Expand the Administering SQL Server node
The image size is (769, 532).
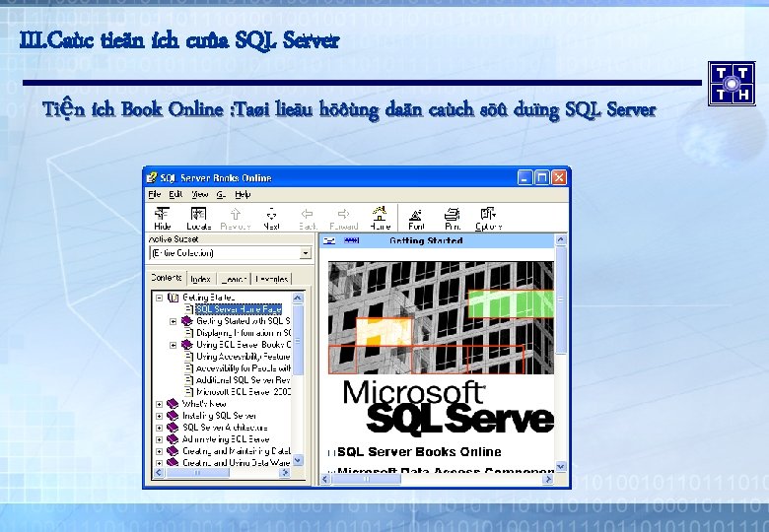(x=159, y=439)
